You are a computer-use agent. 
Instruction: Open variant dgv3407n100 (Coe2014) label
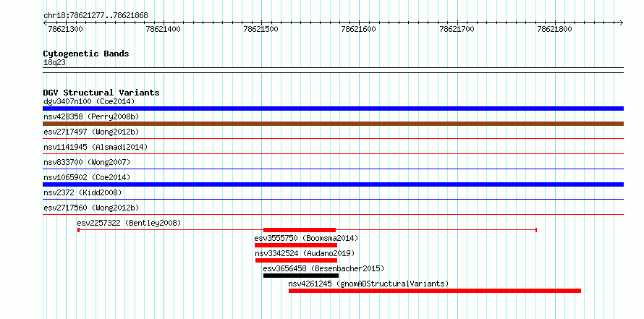pos(89,101)
